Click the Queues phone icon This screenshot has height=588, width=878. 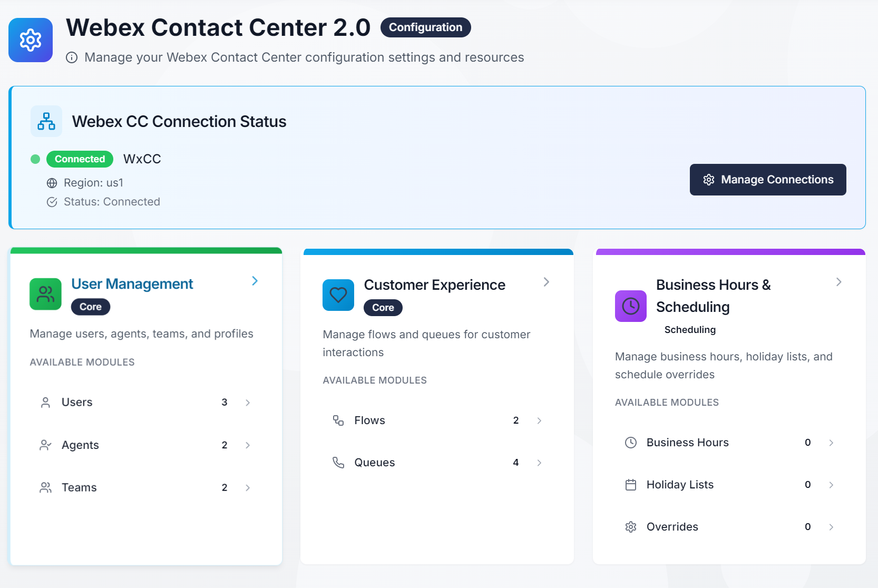pyautogui.click(x=338, y=462)
